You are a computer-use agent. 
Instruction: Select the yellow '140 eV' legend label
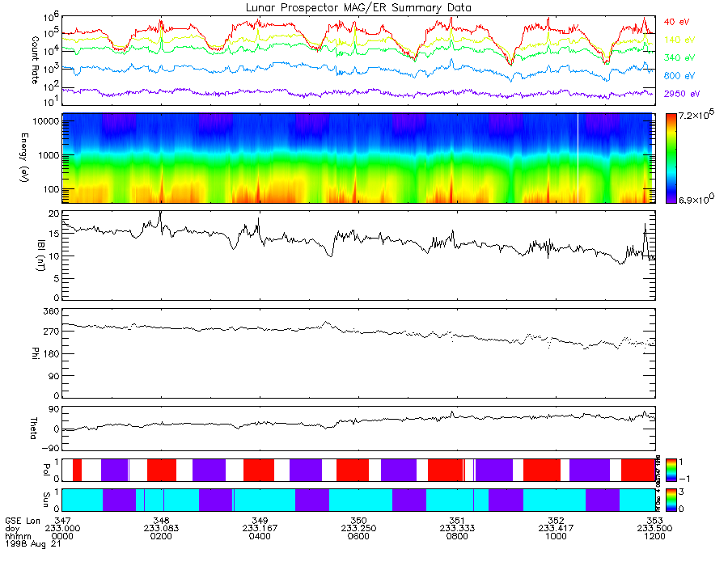click(x=679, y=40)
